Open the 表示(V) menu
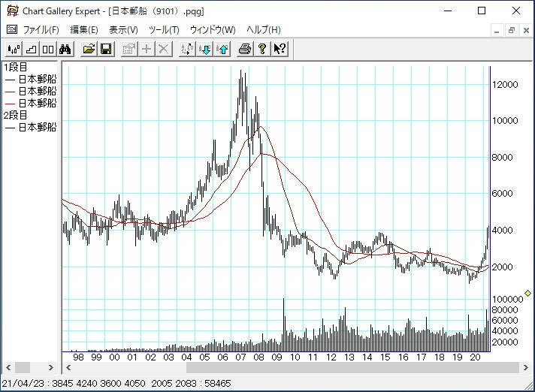The width and height of the screenshot is (535, 392). tap(123, 30)
